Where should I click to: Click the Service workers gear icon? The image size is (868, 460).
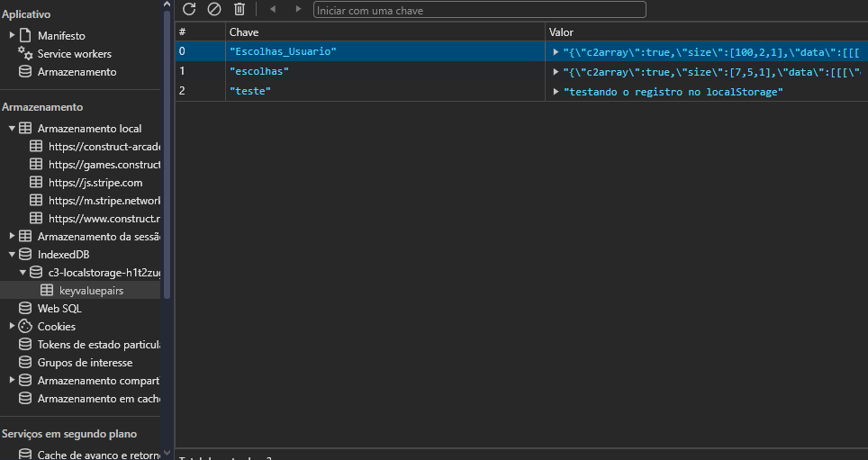coord(25,53)
